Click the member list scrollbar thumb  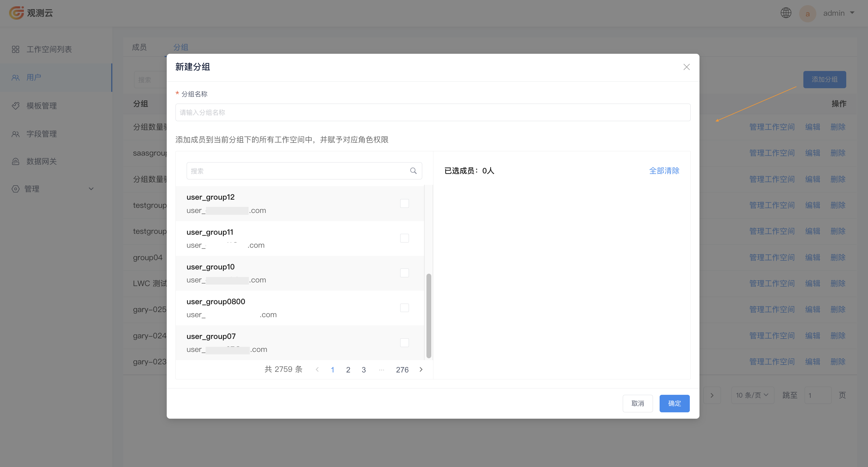click(x=429, y=315)
